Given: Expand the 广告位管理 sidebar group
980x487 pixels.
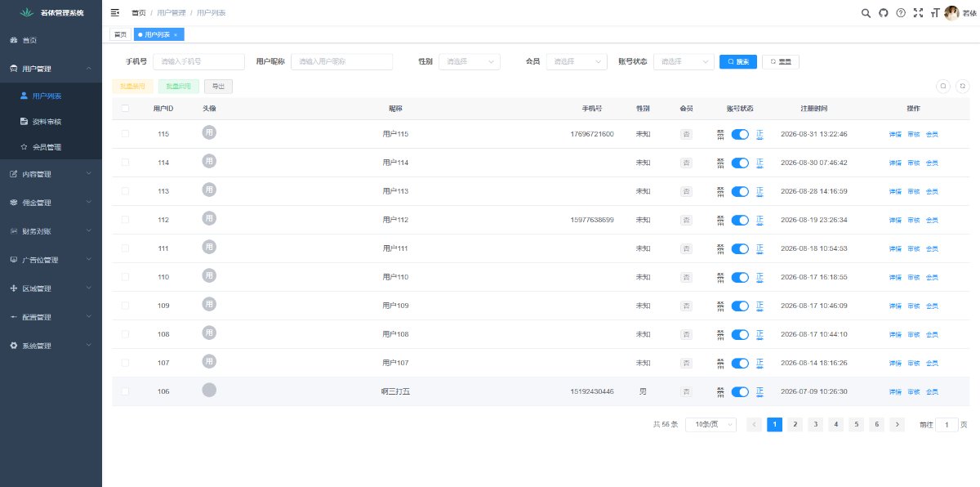Looking at the screenshot, I should pyautogui.click(x=51, y=259).
